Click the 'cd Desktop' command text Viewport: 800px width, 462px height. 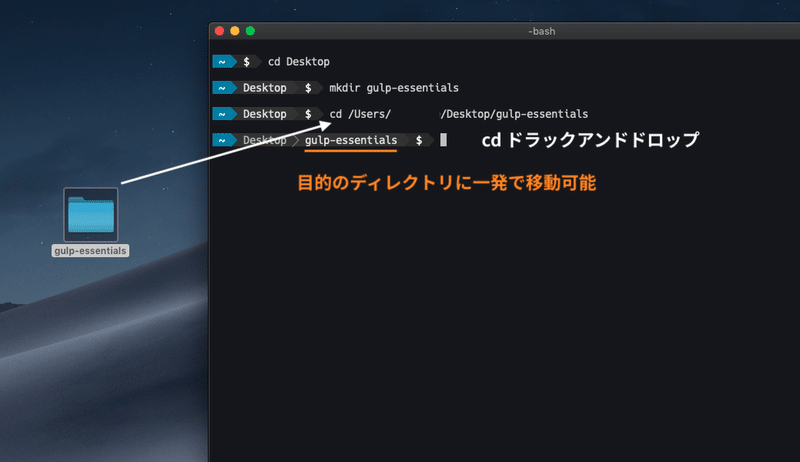coord(299,62)
